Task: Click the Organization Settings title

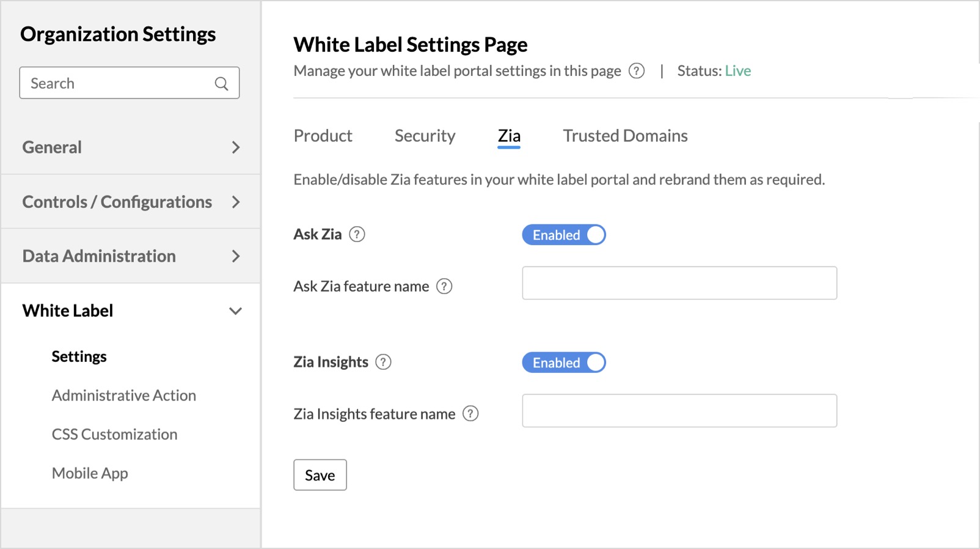Action: pyautogui.click(x=118, y=34)
